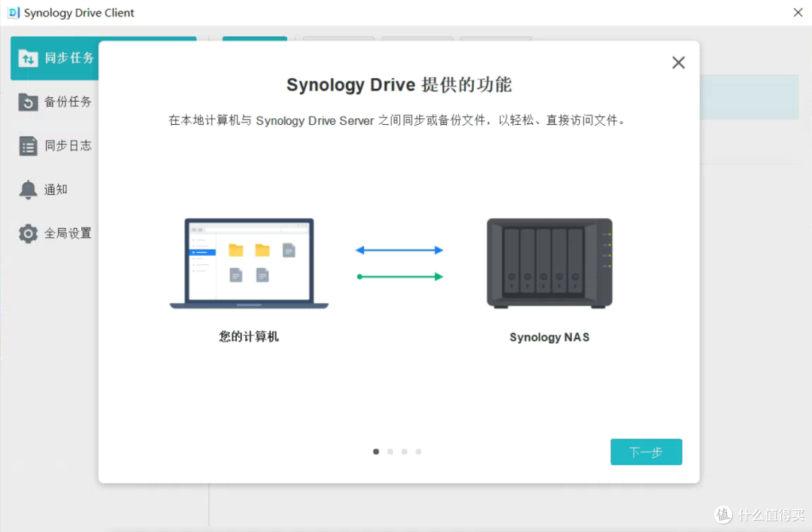Click the backup task folder icon
This screenshot has width=812, height=532.
[28, 102]
